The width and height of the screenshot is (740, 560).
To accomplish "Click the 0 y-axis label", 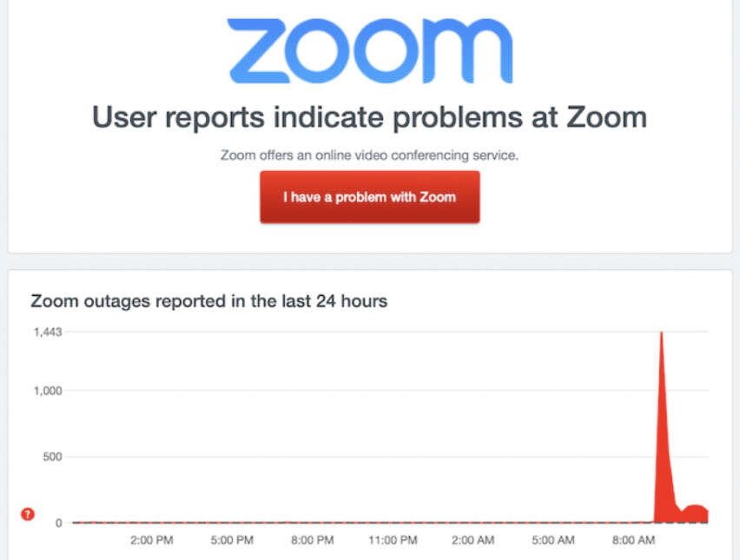I will (58, 523).
